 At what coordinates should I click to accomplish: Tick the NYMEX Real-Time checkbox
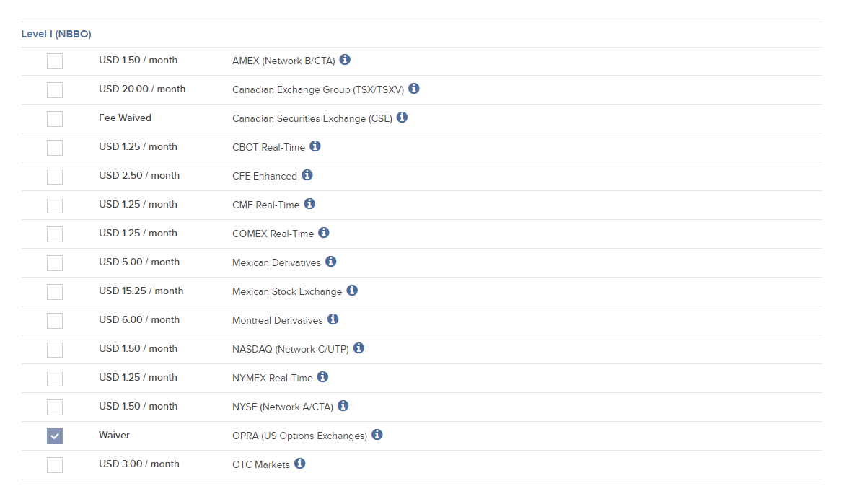pyautogui.click(x=54, y=378)
